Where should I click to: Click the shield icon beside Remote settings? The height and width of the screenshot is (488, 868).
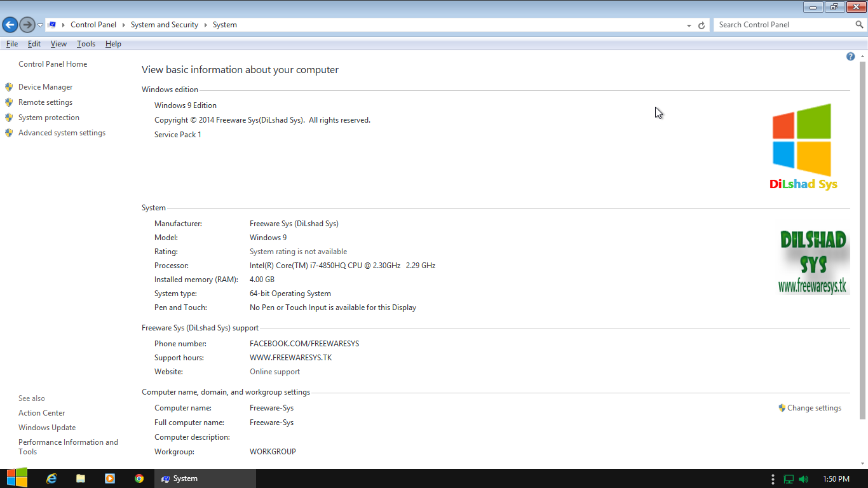point(9,102)
